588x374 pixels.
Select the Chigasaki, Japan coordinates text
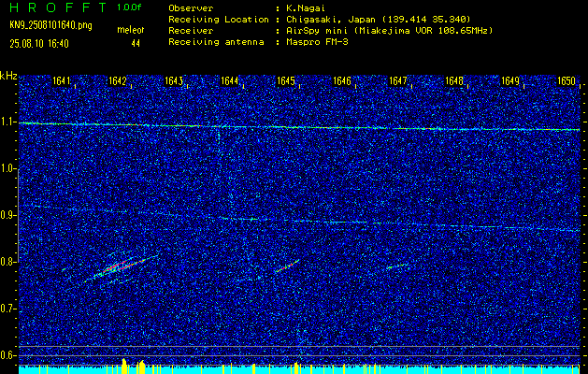(378, 20)
